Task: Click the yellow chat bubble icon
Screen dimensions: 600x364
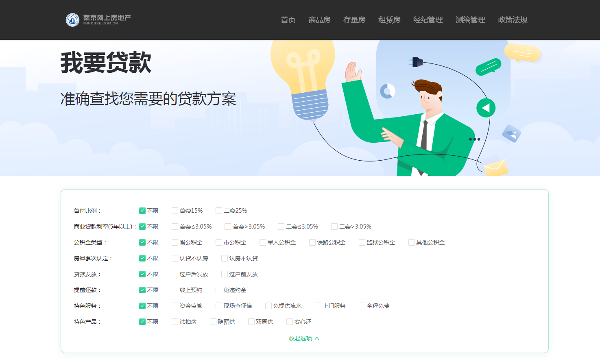Action: tap(522, 53)
